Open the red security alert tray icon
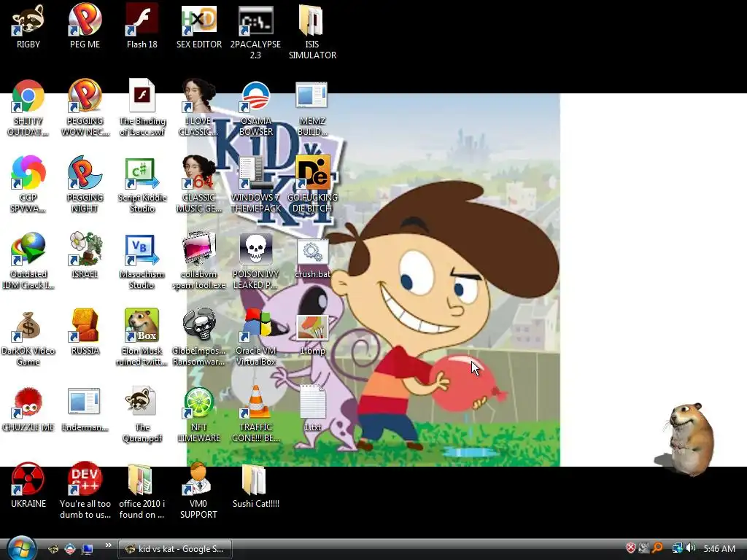Screen dimensions: 747x560 630,548
